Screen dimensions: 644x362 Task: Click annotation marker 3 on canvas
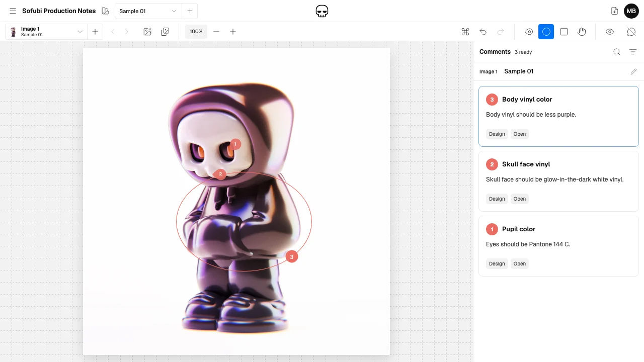tap(292, 256)
